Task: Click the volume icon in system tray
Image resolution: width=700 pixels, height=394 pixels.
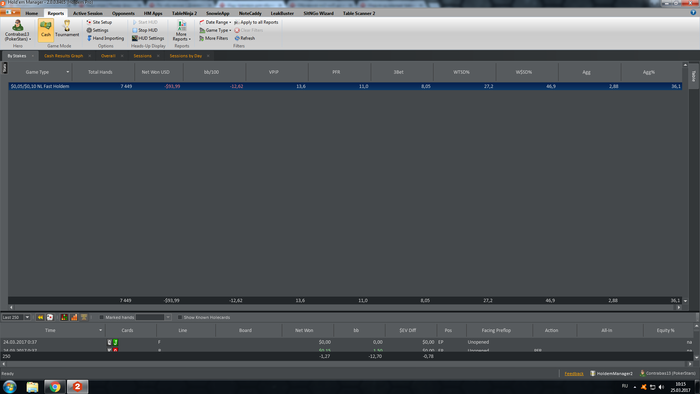Action: (x=661, y=387)
